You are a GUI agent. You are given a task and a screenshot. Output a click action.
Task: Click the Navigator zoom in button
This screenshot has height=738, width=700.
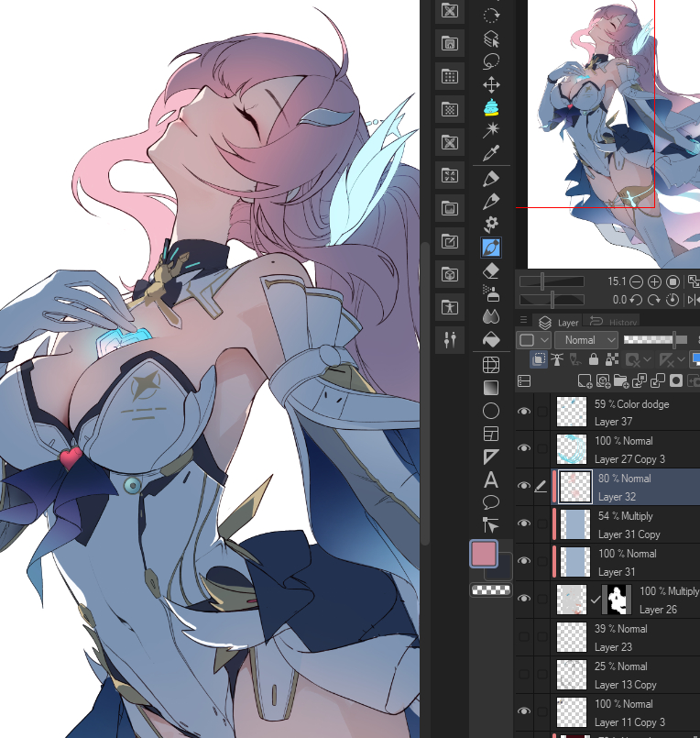tap(654, 281)
